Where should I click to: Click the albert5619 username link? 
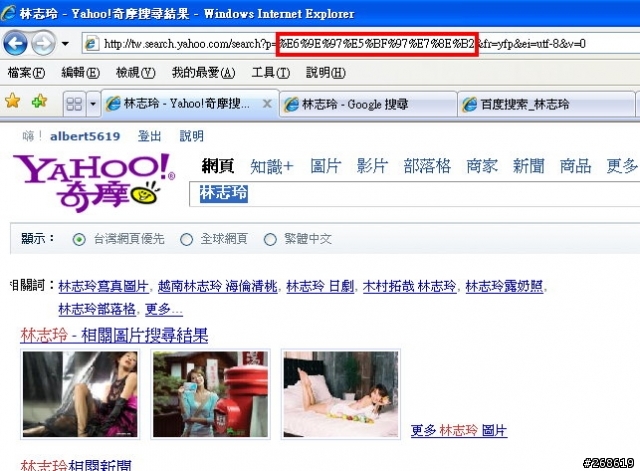pos(85,136)
